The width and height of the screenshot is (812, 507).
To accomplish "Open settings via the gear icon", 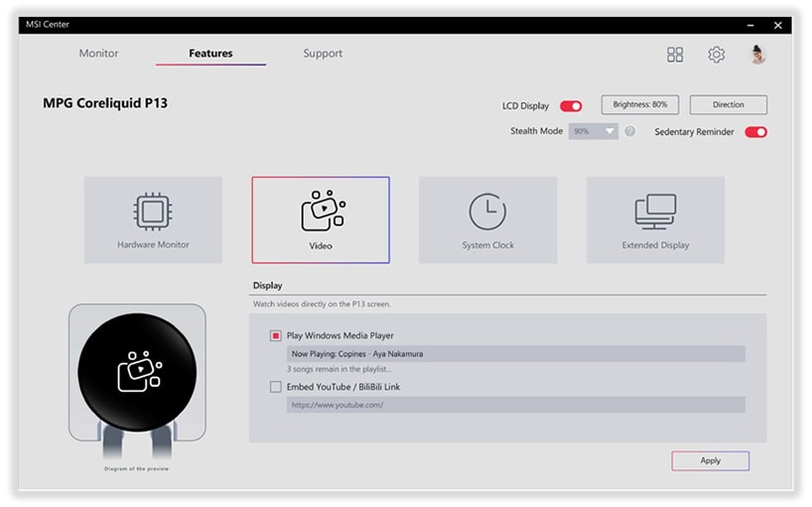I will click(716, 55).
